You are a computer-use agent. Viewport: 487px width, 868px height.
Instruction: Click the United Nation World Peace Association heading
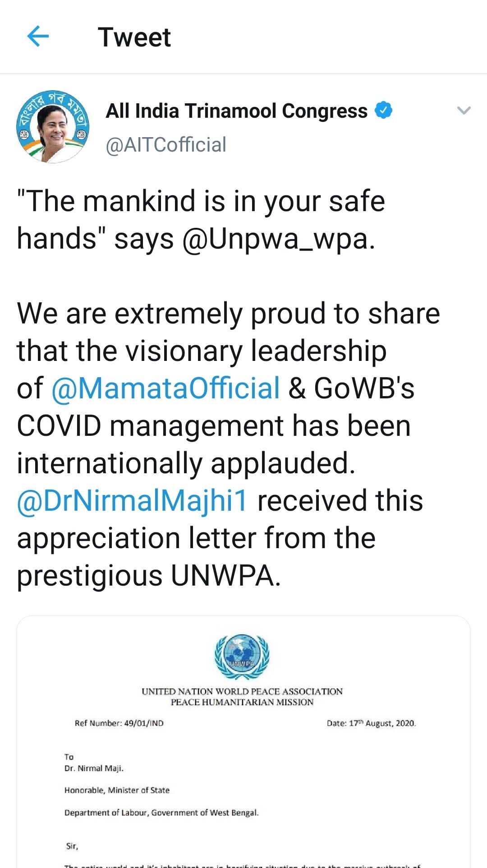coord(242,691)
